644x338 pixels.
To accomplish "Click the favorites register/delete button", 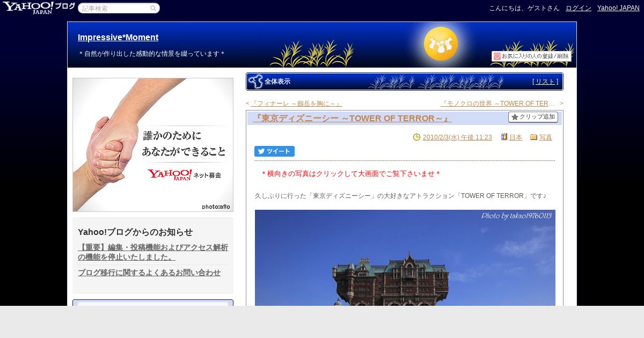I will 531,56.
